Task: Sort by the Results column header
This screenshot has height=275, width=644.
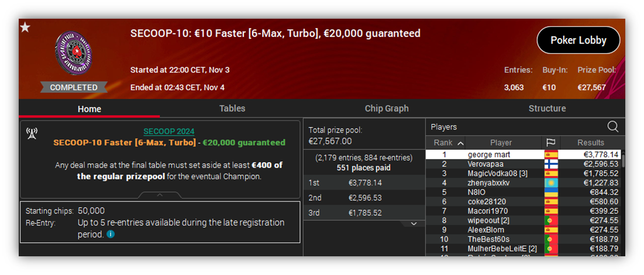Action: pos(591,143)
